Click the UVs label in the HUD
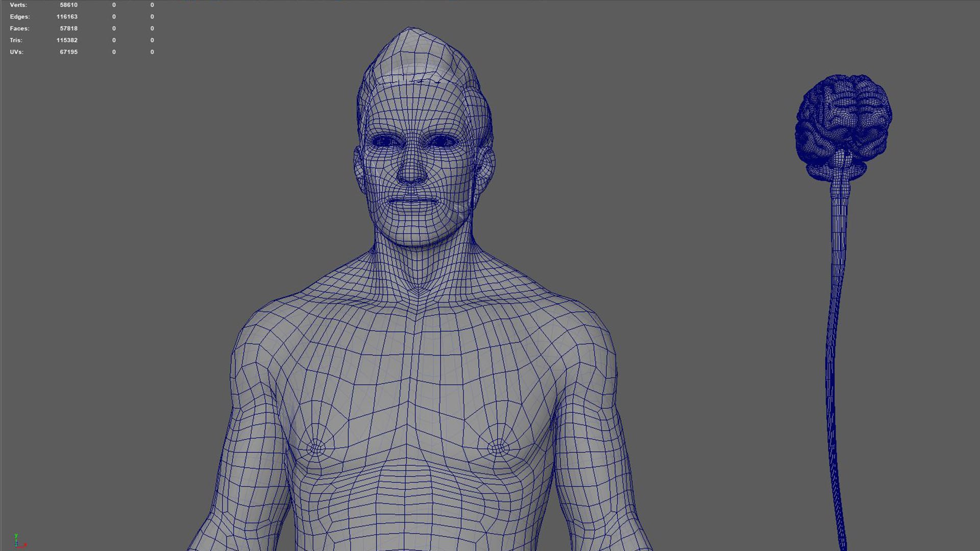980x551 pixels. point(16,52)
